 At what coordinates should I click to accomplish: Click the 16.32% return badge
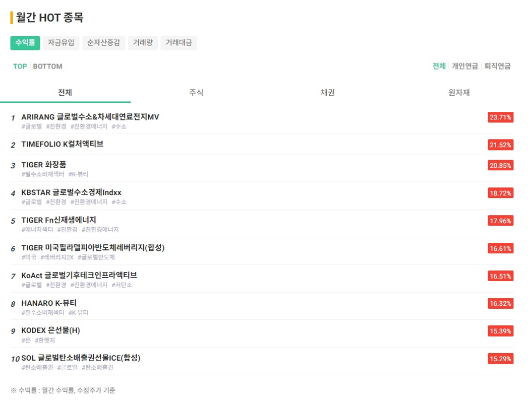(500, 303)
